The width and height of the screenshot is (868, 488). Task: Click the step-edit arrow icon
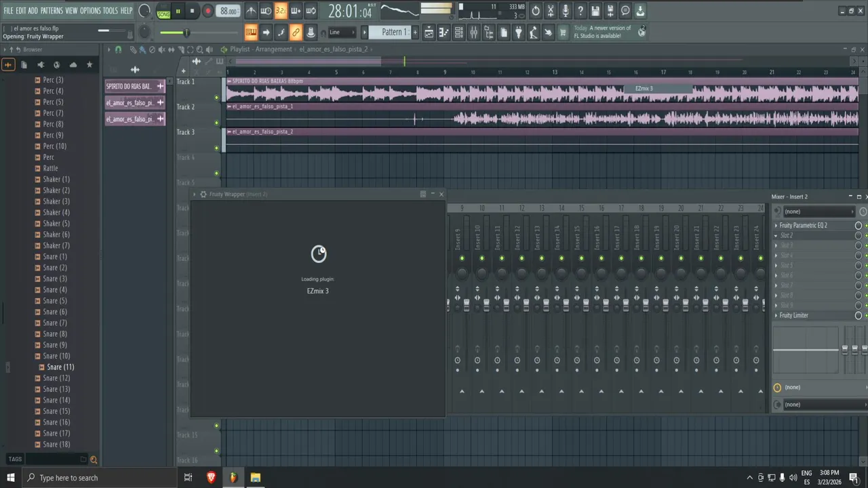pos(266,32)
